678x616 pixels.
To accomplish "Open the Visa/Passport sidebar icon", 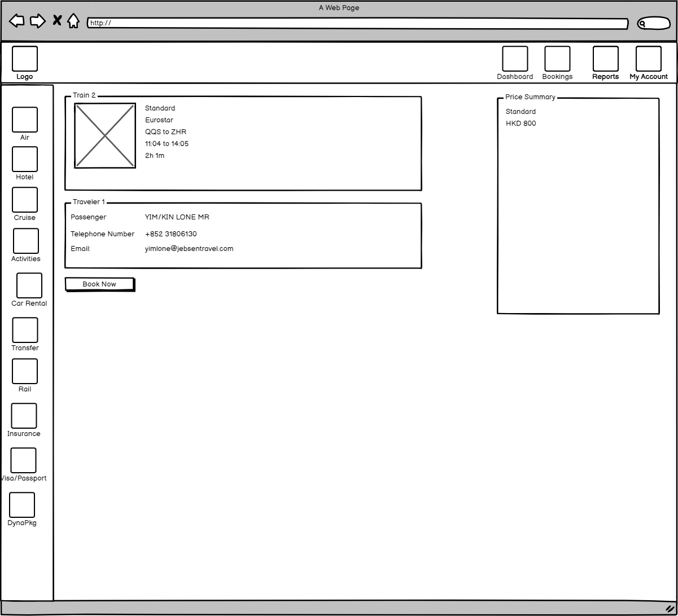I will pyautogui.click(x=23, y=460).
